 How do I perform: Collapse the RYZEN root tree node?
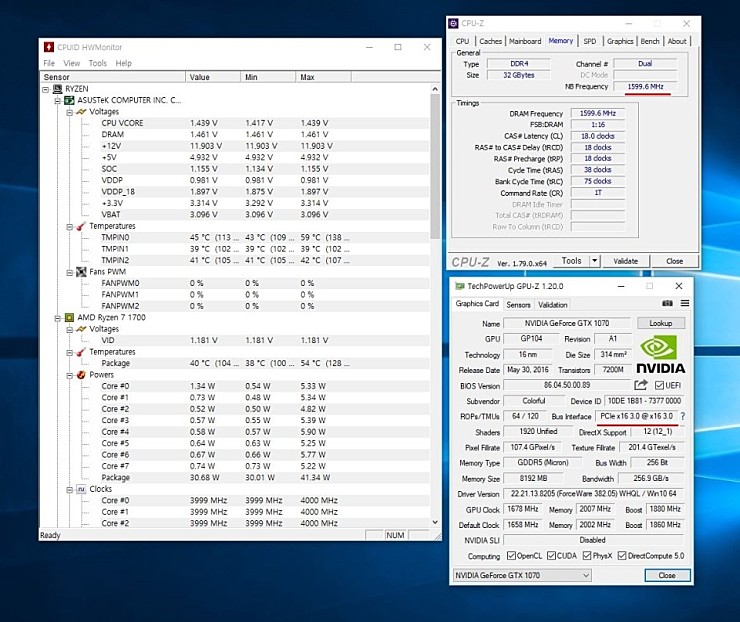pos(46,89)
